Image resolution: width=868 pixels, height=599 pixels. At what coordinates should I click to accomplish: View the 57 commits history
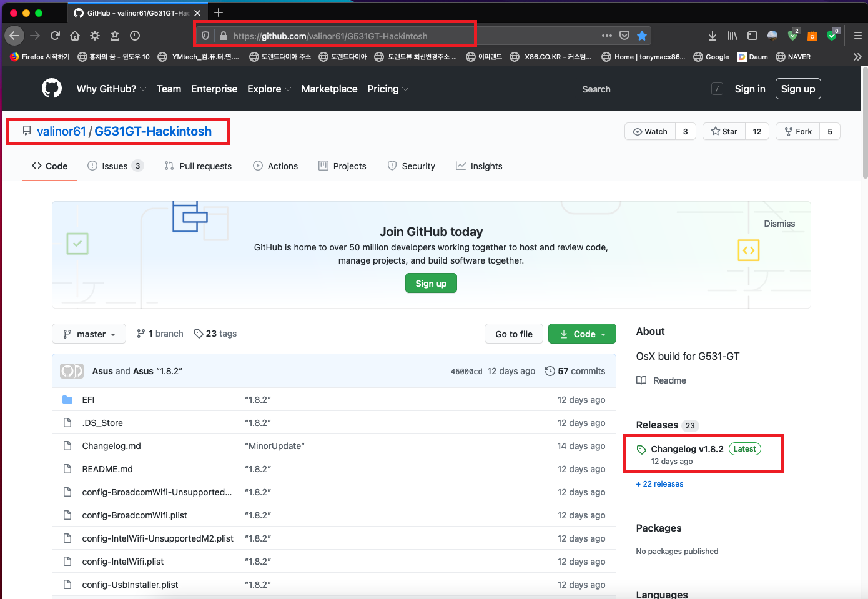click(575, 371)
